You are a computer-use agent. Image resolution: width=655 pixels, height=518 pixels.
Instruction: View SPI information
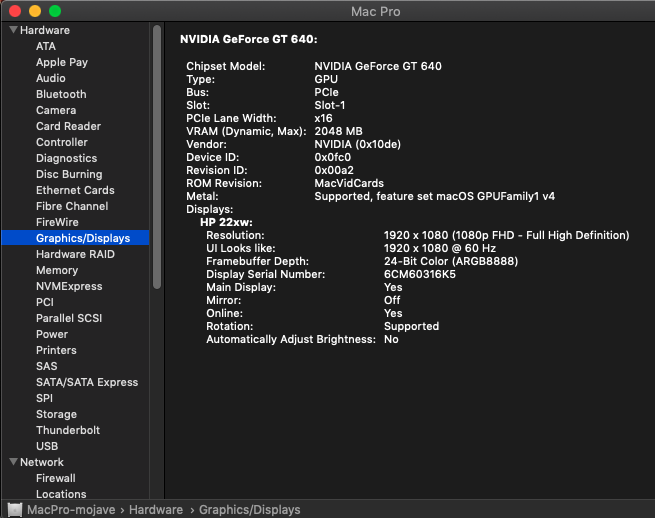coord(44,398)
